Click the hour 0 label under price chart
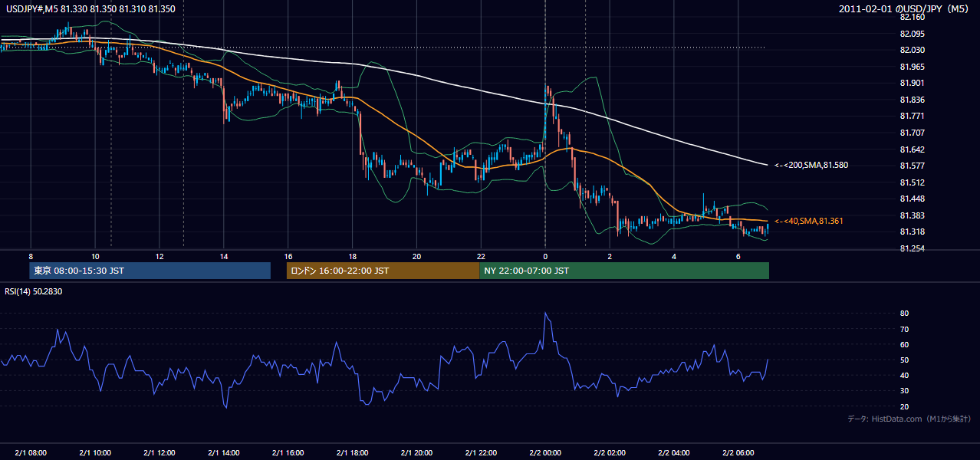 [545, 256]
